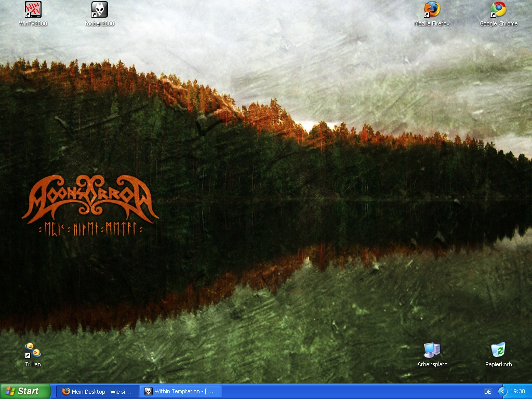This screenshot has width=532, height=399.
Task: Click the 'Google Chrome' icon caption
Action: 498,23
